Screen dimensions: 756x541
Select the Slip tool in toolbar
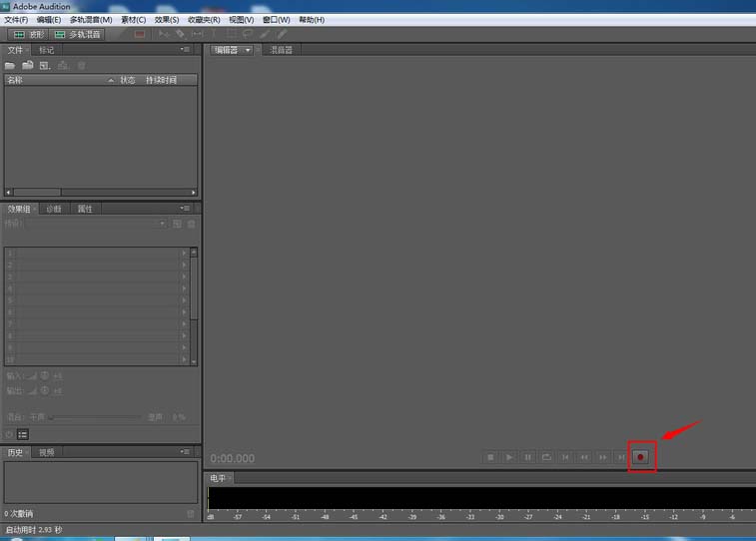tap(198, 34)
